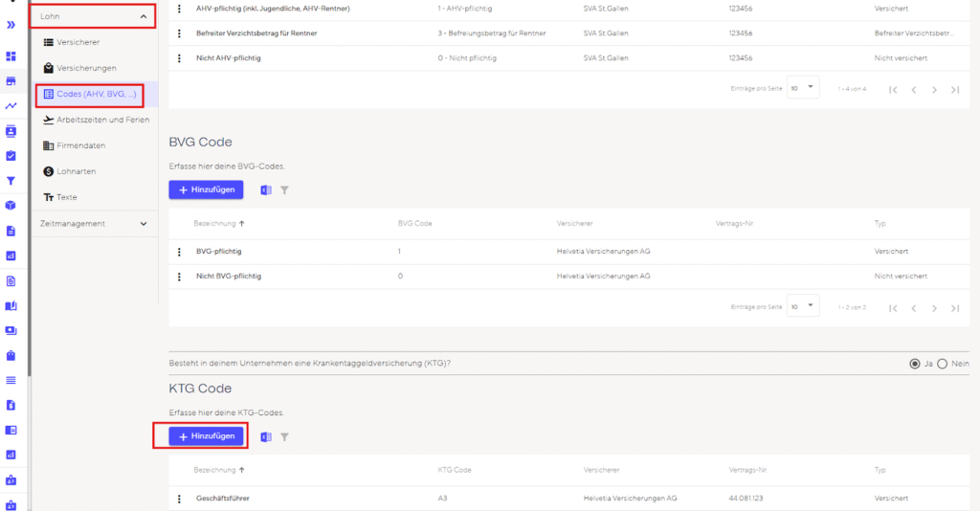This screenshot has height=511, width=980.
Task: Expand the Zeitmanagement section
Action: pos(144,224)
